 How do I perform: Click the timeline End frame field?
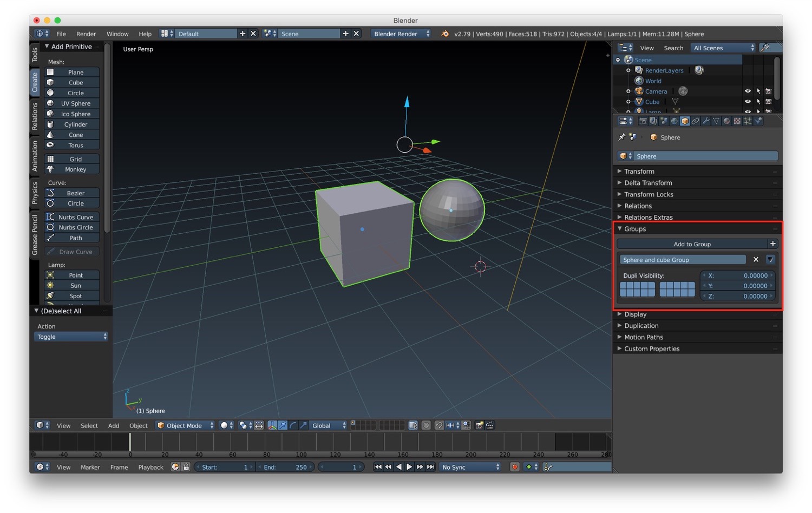pyautogui.click(x=285, y=467)
